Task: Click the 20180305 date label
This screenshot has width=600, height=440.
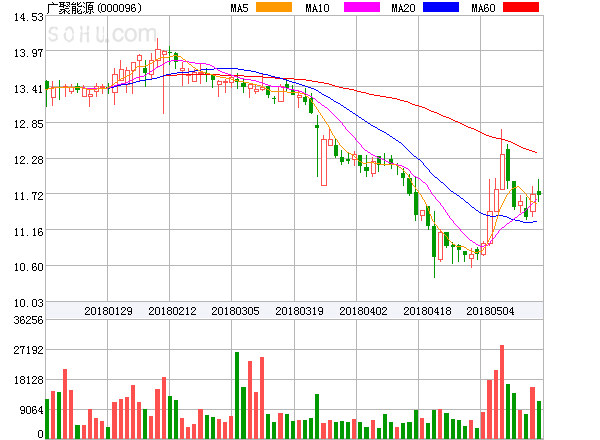Action: pyautogui.click(x=235, y=311)
